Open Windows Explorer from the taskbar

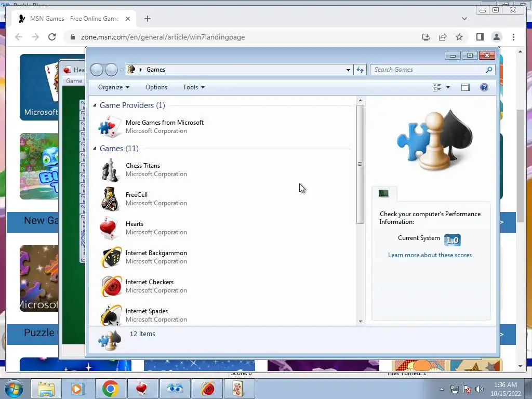coord(46,389)
